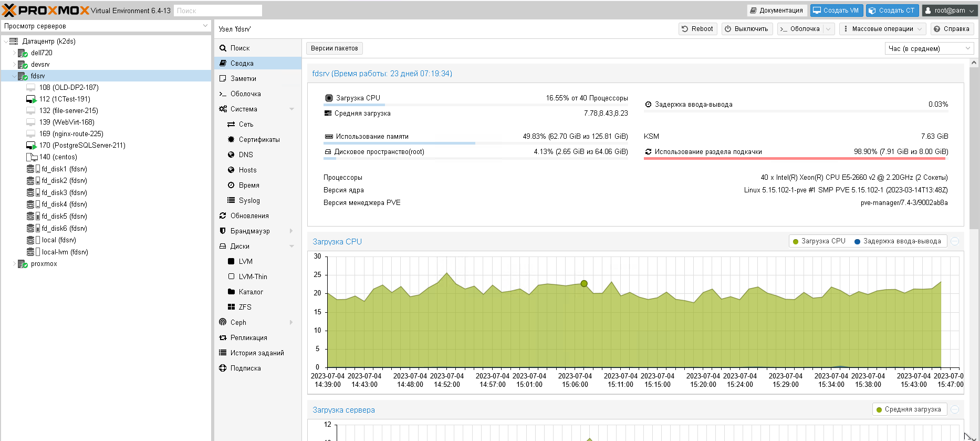This screenshot has width=980, height=441.
Task: Click the DNS globe icon
Action: click(x=231, y=155)
